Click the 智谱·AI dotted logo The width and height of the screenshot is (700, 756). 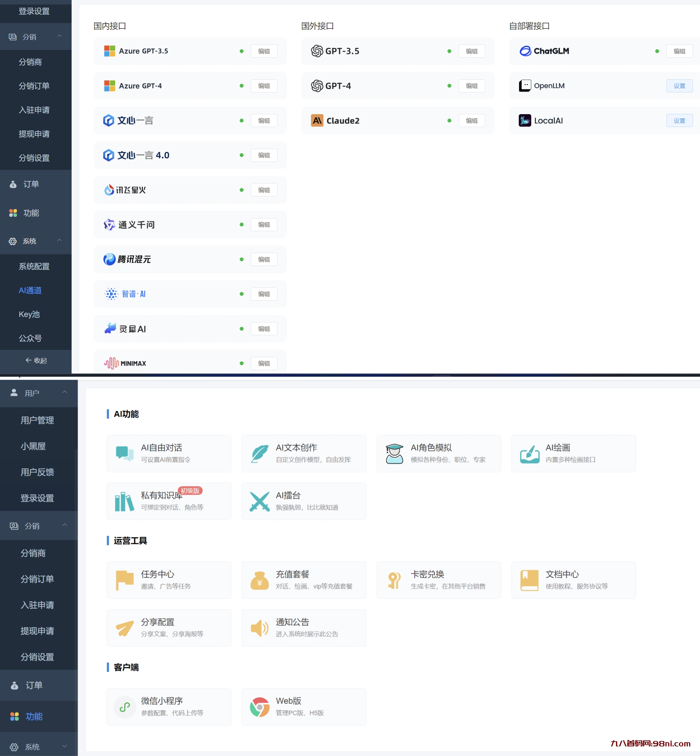tap(111, 294)
